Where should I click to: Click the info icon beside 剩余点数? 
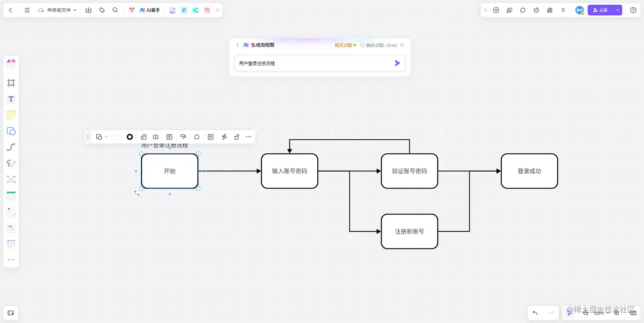(362, 45)
